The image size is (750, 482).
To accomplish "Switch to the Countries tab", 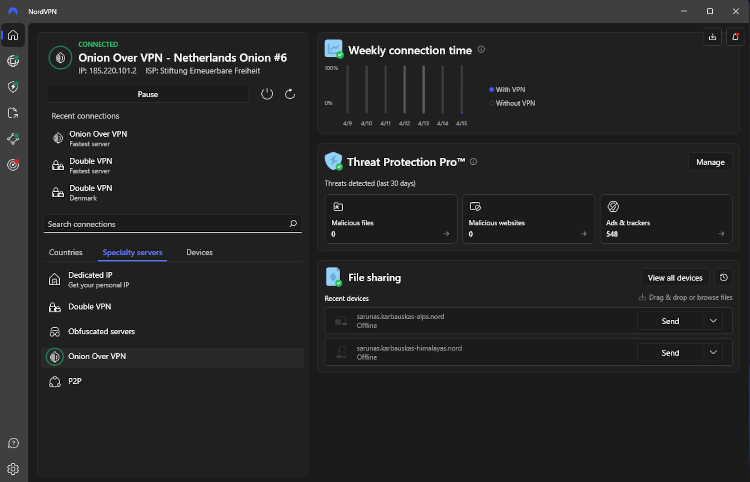I will coord(66,252).
